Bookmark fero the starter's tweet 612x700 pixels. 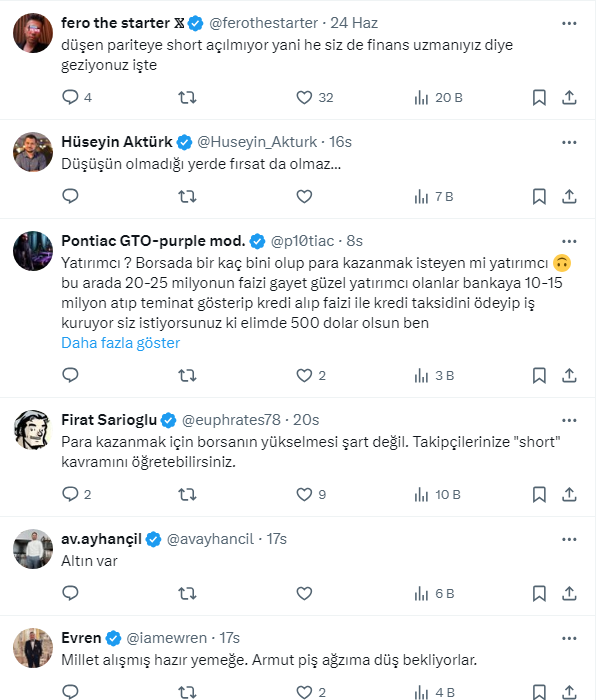coord(539,97)
